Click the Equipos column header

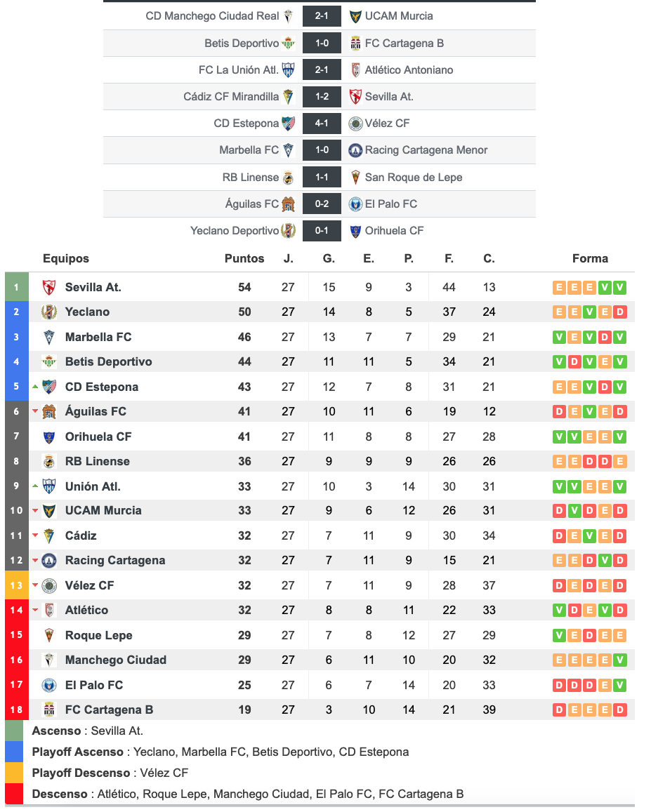click(66, 258)
